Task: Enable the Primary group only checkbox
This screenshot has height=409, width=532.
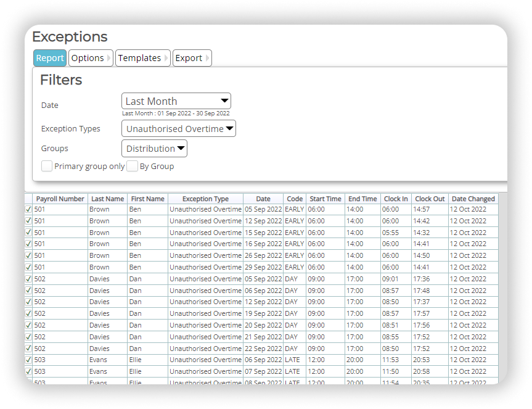Action: pyautogui.click(x=47, y=166)
